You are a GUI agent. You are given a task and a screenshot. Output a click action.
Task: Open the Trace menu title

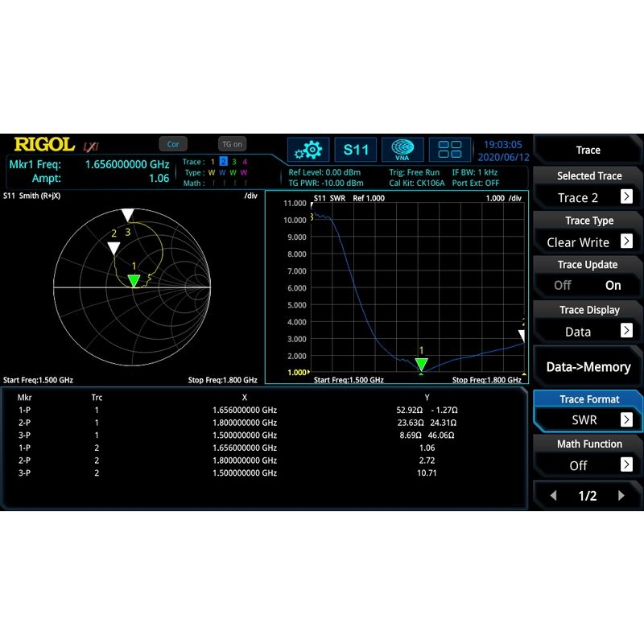coord(588,150)
